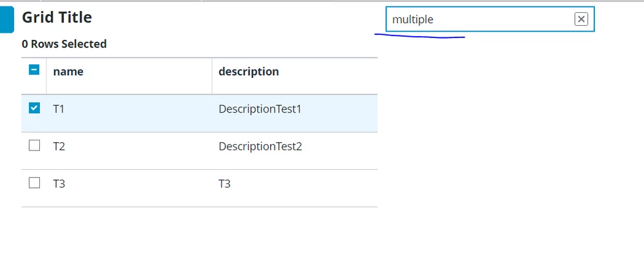
Task: Click the divider between checkbox and name headers
Action: (46, 75)
